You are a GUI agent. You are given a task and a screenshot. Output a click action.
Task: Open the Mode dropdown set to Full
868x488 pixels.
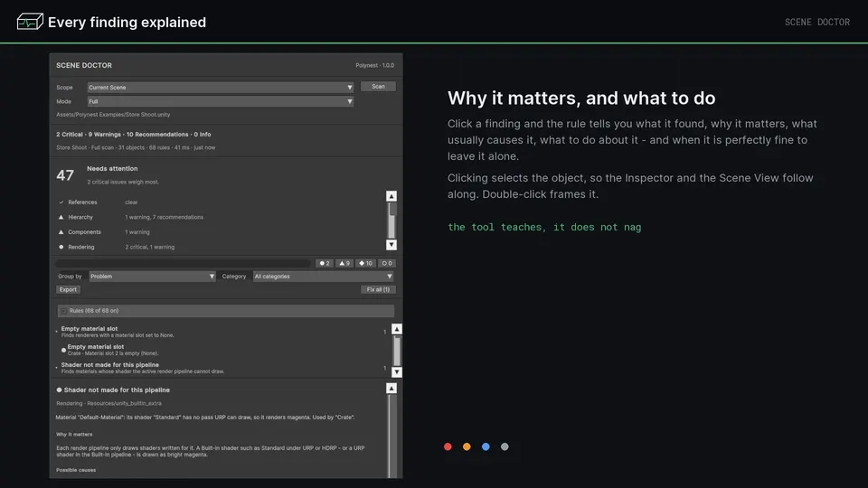[221, 101]
